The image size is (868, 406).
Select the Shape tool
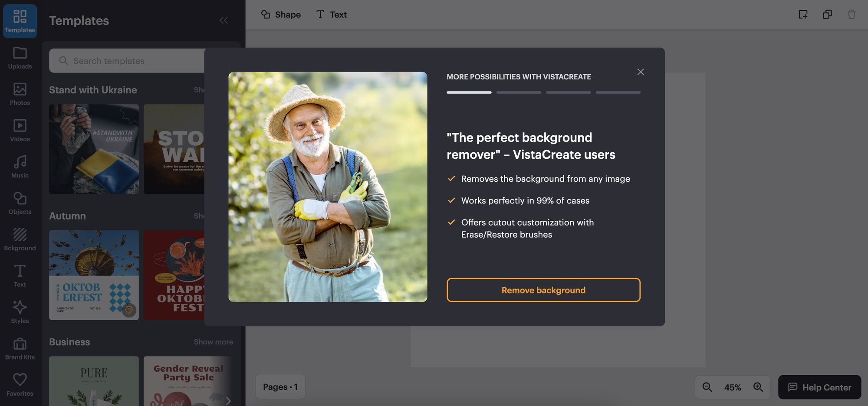(280, 14)
